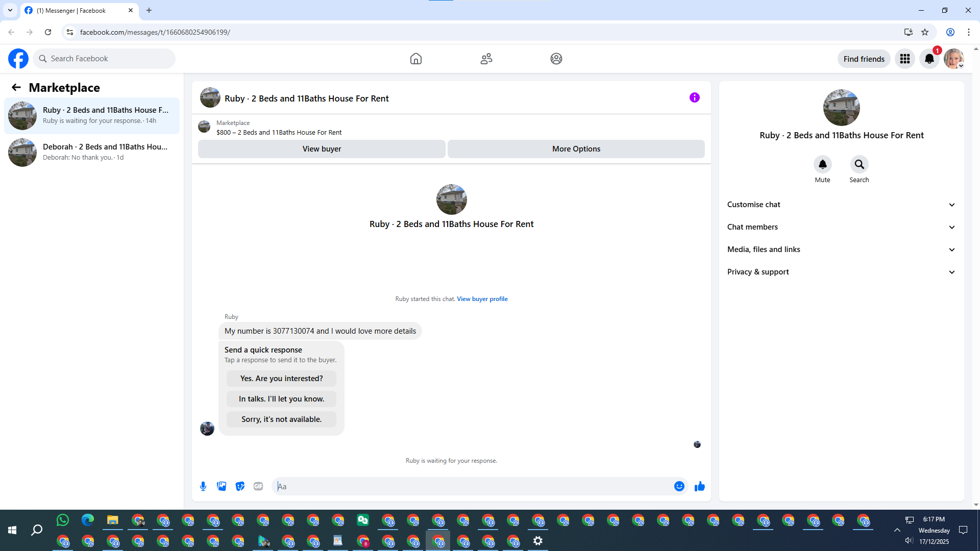
Task: Open Windows search from the taskbar
Action: [37, 531]
